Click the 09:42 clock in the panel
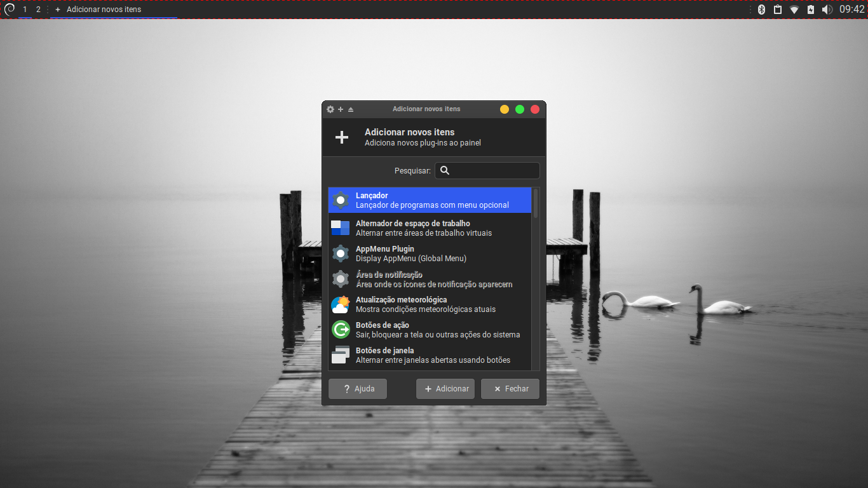The image size is (868, 488). (x=852, y=10)
